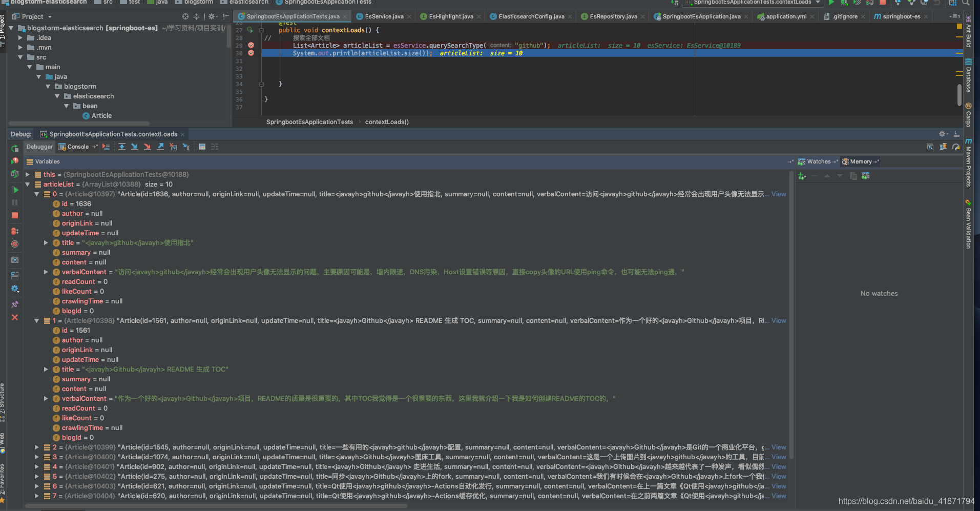This screenshot has height=511, width=980.
Task: Collapse article element 0
Action: pos(37,194)
